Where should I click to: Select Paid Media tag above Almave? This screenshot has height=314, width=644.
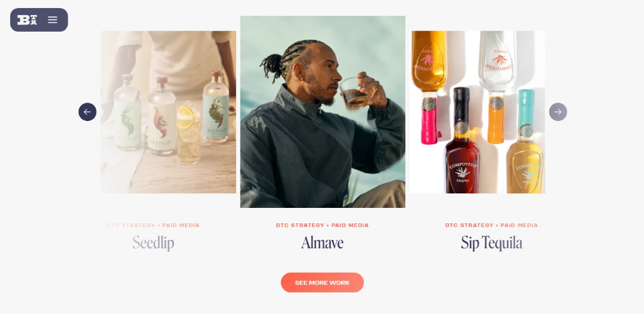coord(350,226)
